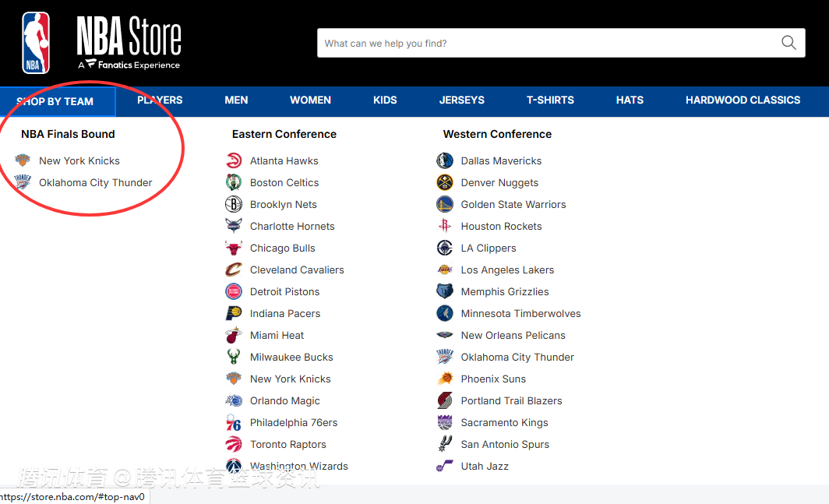This screenshot has height=504, width=829.
Task: Open New York Knicks under NBA Finals Bound
Action: point(79,160)
